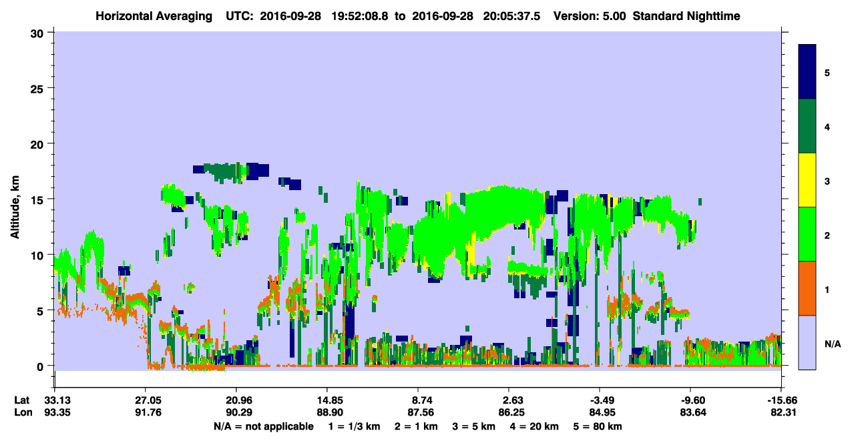Screen dimensions: 868x445
Task: Click legend text '1 = 1/3 km'
Action: (x=354, y=426)
